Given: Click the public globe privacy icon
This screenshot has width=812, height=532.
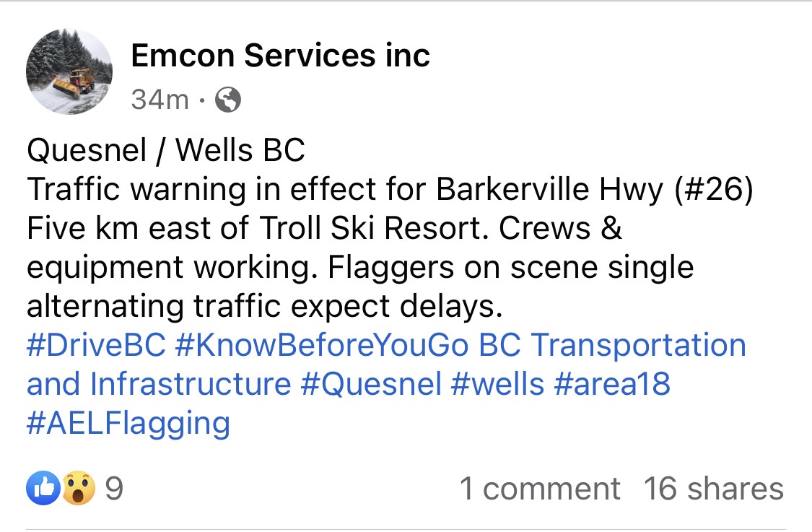Looking at the screenshot, I should tap(228, 100).
